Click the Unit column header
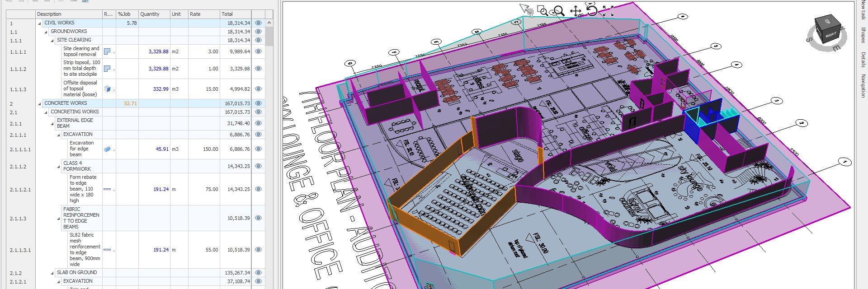The width and height of the screenshot is (868, 289). 179,14
